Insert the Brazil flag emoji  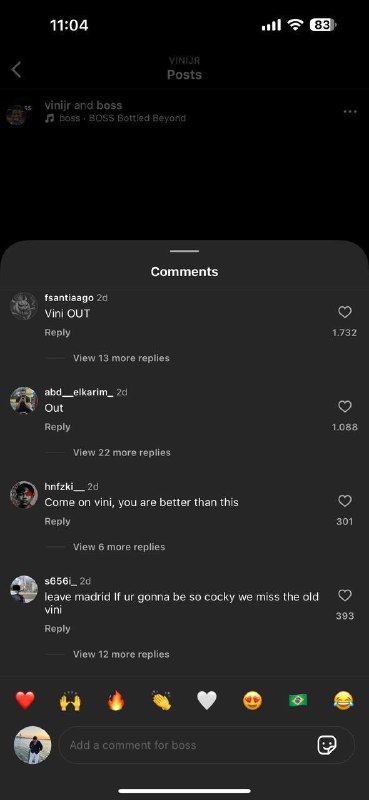click(298, 701)
